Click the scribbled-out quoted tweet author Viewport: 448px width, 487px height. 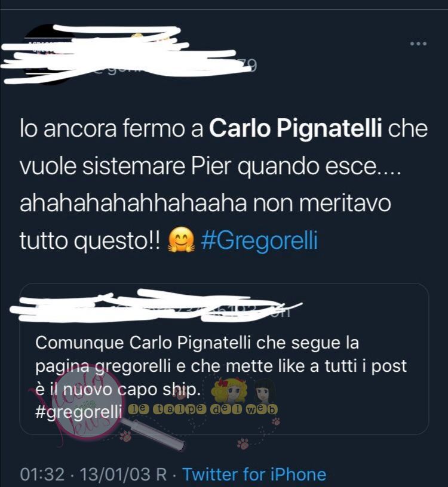pos(155,306)
